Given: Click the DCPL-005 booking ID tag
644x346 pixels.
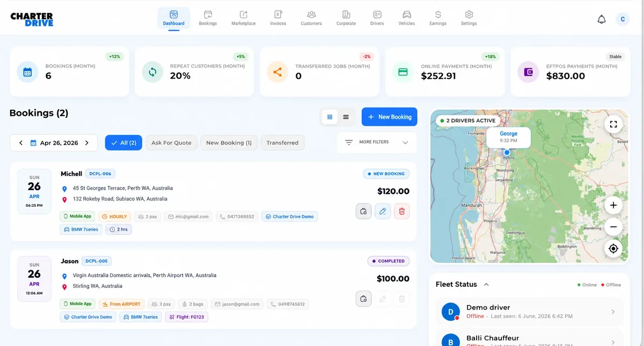Looking at the screenshot, I should [x=97, y=261].
